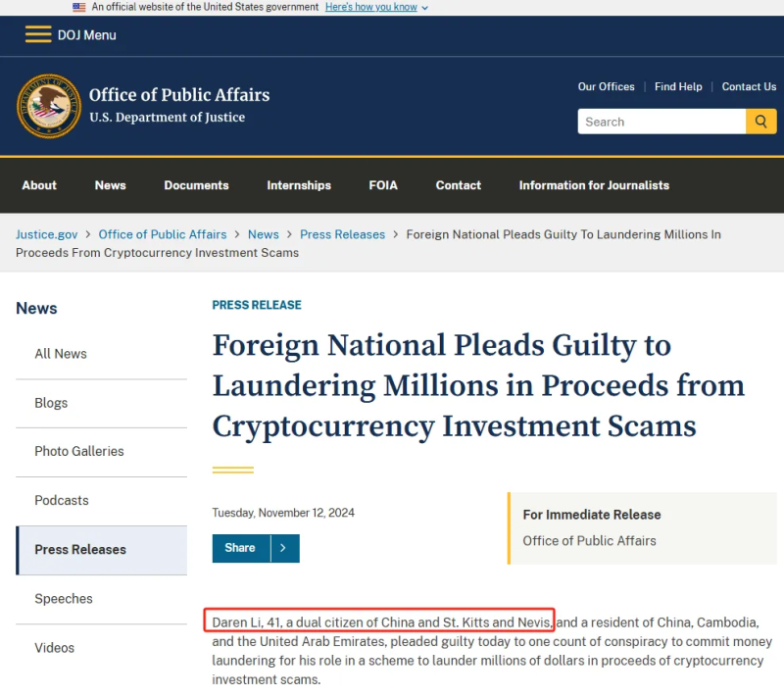Image resolution: width=784 pixels, height=696 pixels.
Task: Click into the Search input field
Action: (x=661, y=122)
